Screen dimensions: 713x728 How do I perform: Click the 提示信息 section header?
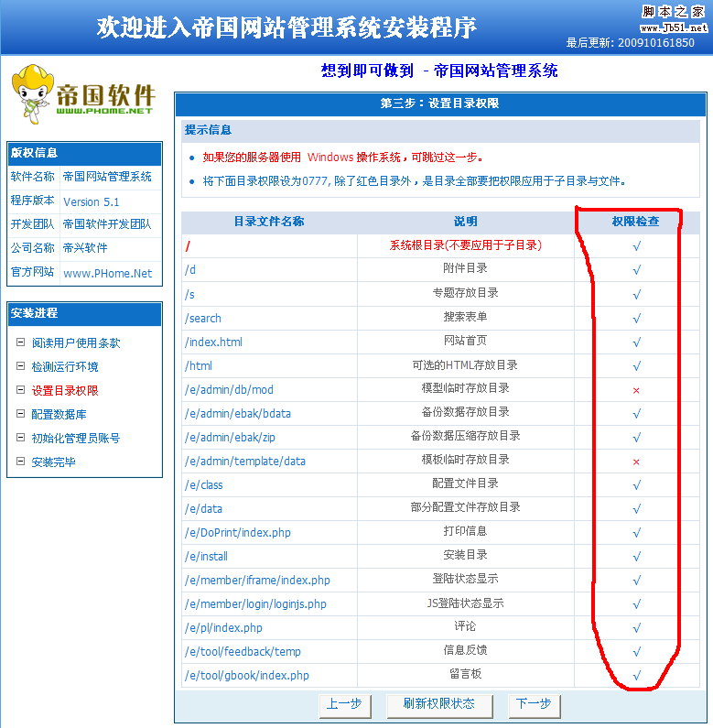point(208,130)
